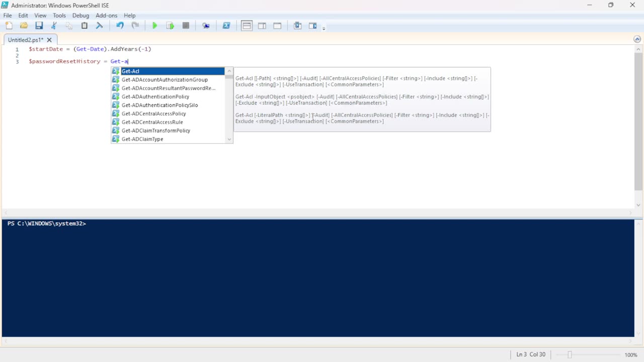Open new remote PowerShell tab

pos(206,26)
